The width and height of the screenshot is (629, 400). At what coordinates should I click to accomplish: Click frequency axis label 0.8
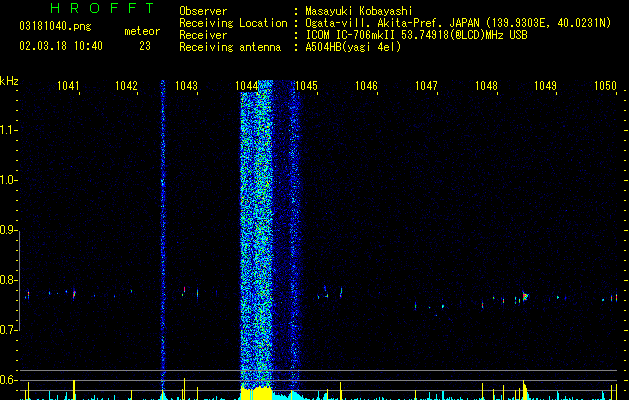(x=8, y=280)
